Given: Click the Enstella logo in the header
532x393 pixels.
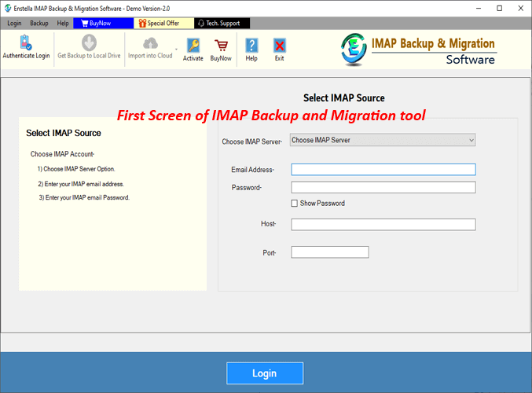Looking at the screenshot, I should pyautogui.click(x=354, y=50).
